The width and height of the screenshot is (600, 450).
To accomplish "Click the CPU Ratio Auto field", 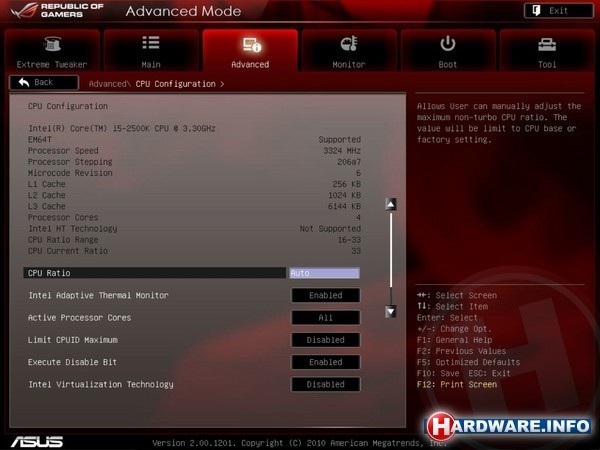I will 324,273.
